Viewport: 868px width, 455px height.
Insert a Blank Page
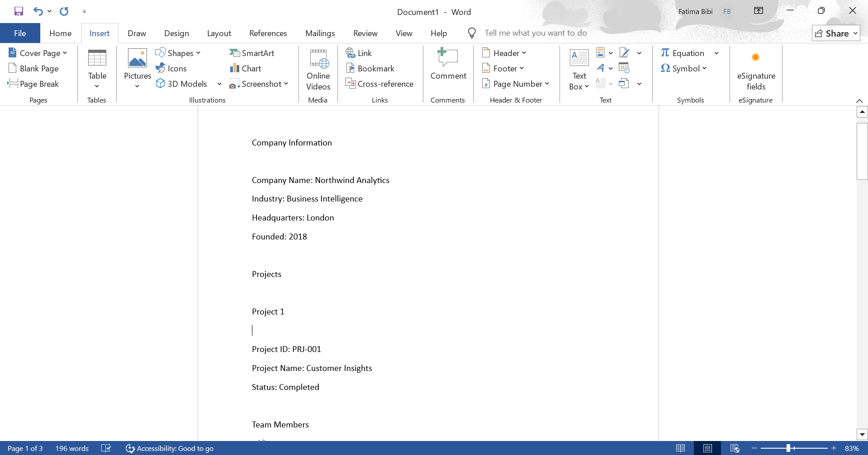34,68
